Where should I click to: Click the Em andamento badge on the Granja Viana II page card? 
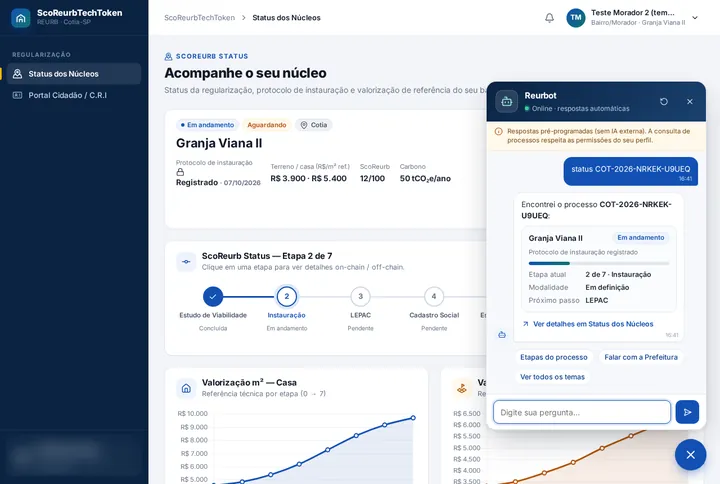pos(207,125)
